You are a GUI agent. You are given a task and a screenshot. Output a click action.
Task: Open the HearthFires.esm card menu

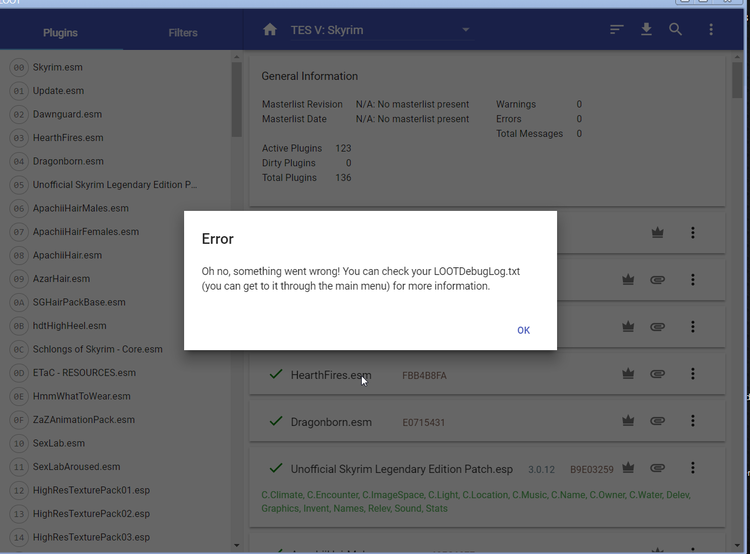(693, 374)
